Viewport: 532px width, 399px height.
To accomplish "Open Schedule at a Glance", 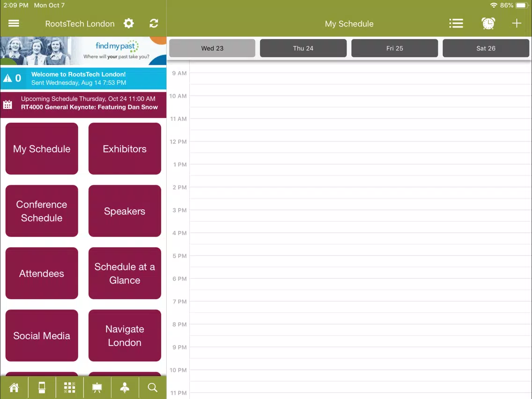I will [125, 273].
